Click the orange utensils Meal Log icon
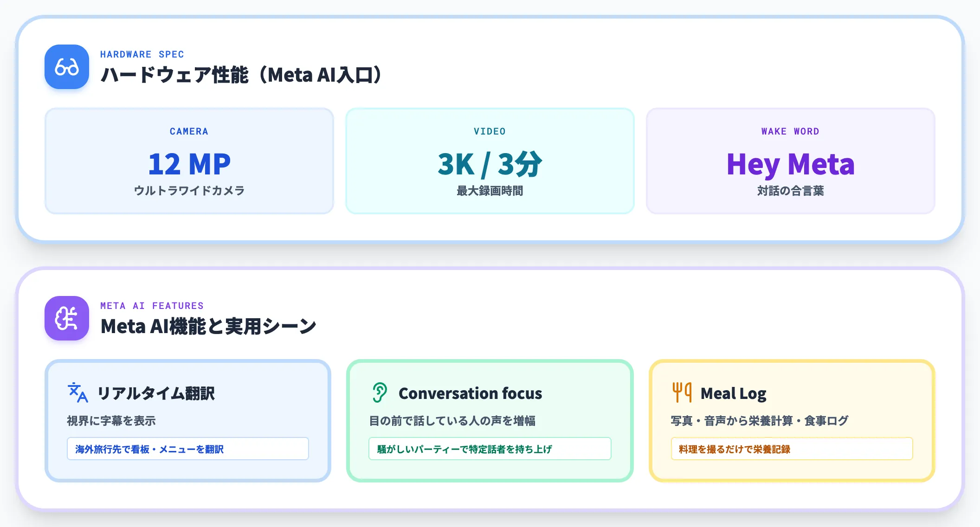 pyautogui.click(x=682, y=392)
